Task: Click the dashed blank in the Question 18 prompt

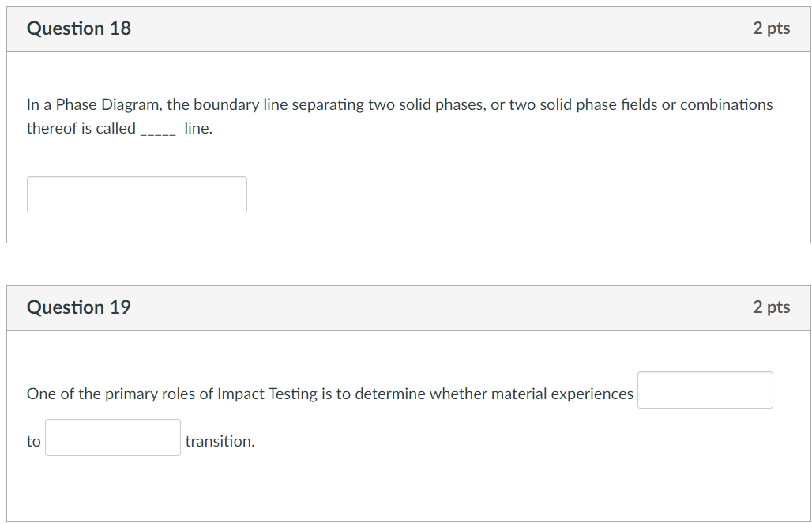Action: point(159,130)
